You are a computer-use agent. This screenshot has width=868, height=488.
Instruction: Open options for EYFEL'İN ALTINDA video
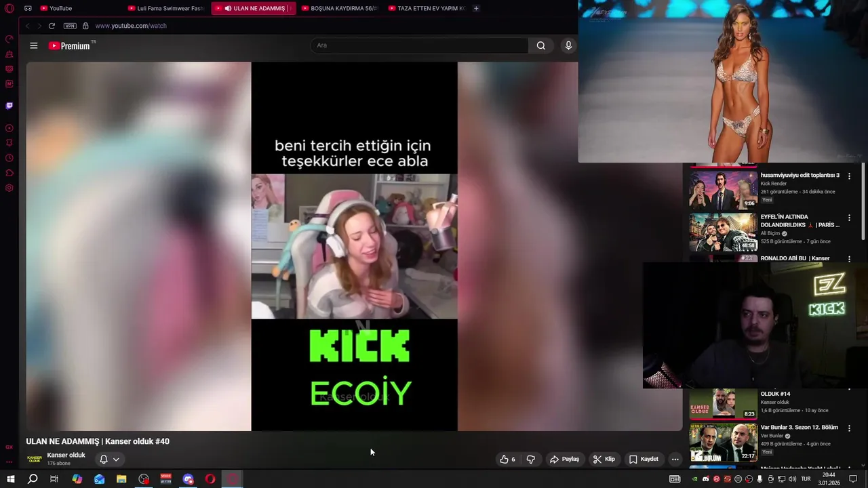(x=849, y=218)
